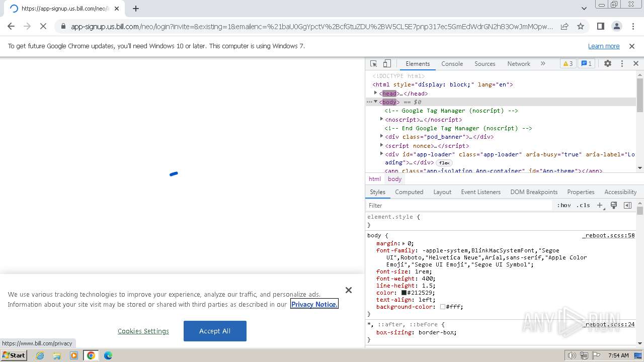644x362 pixels.
Task: Open the 1 issue message badge
Action: click(586, 64)
